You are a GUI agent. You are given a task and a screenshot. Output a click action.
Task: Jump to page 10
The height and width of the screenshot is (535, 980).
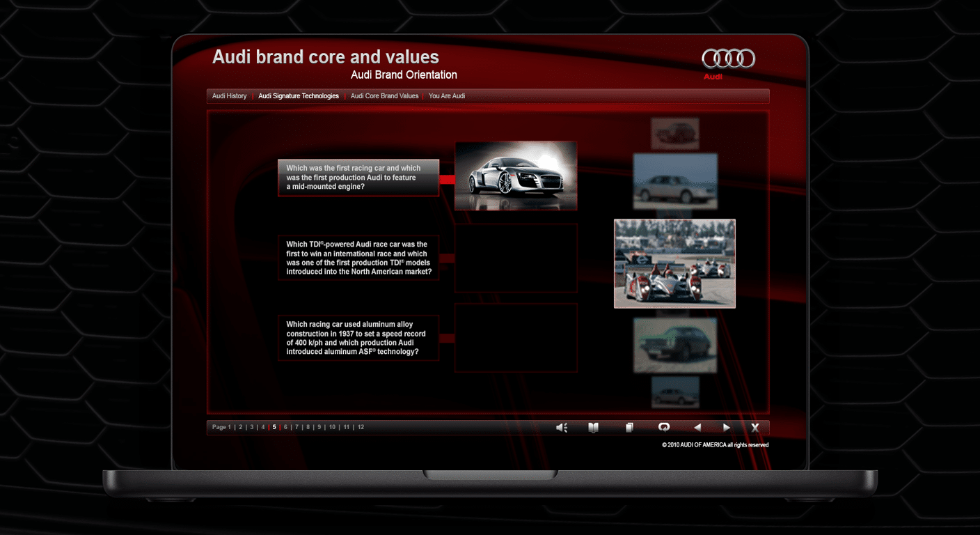(x=332, y=427)
